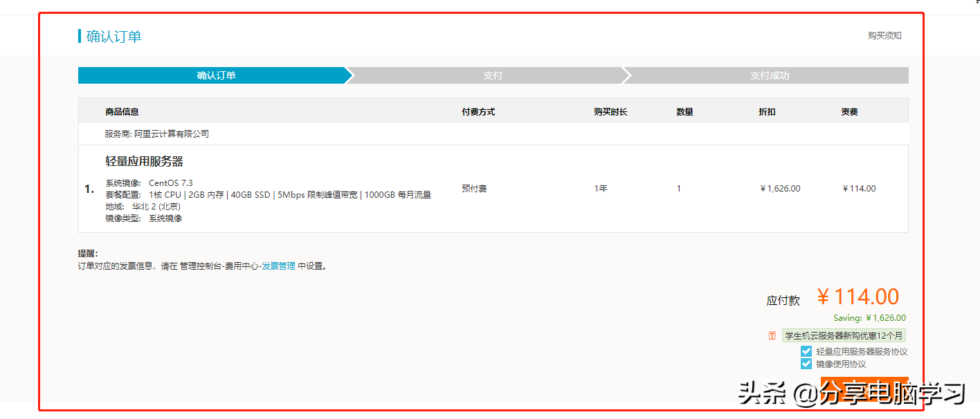
Task: Click the arrow before the 支付成功 step
Action: click(x=627, y=75)
